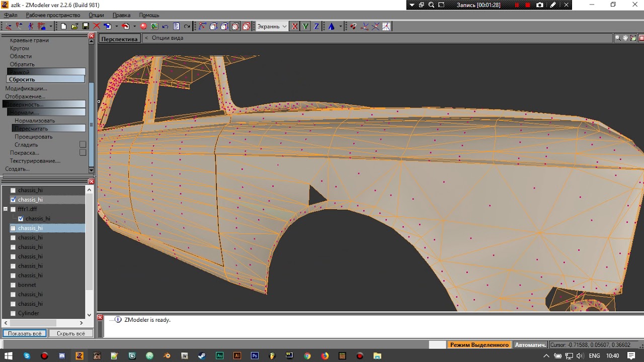The width and height of the screenshot is (644, 362).
Task: Click the Undo arrow icon
Action: 165,26
